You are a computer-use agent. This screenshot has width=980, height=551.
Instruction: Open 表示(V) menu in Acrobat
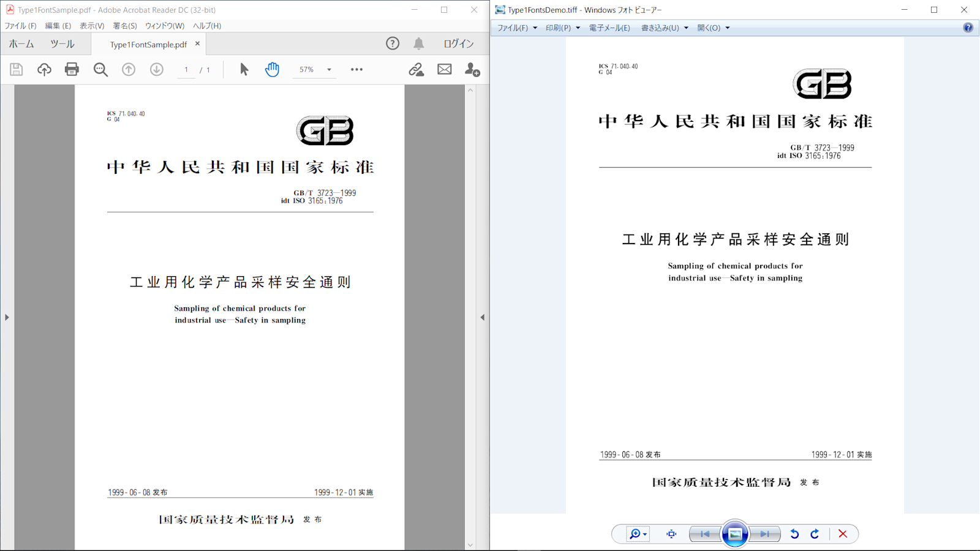(92, 26)
